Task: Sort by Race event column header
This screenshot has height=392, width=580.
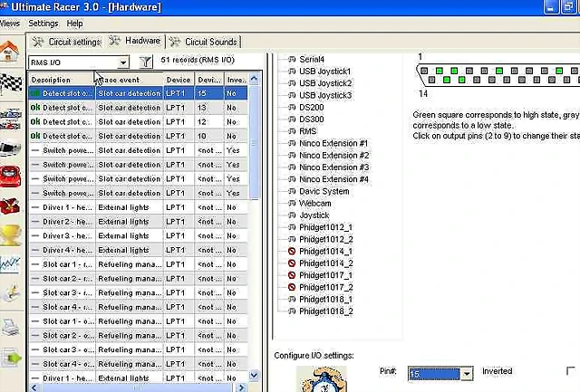Action: 129,80
